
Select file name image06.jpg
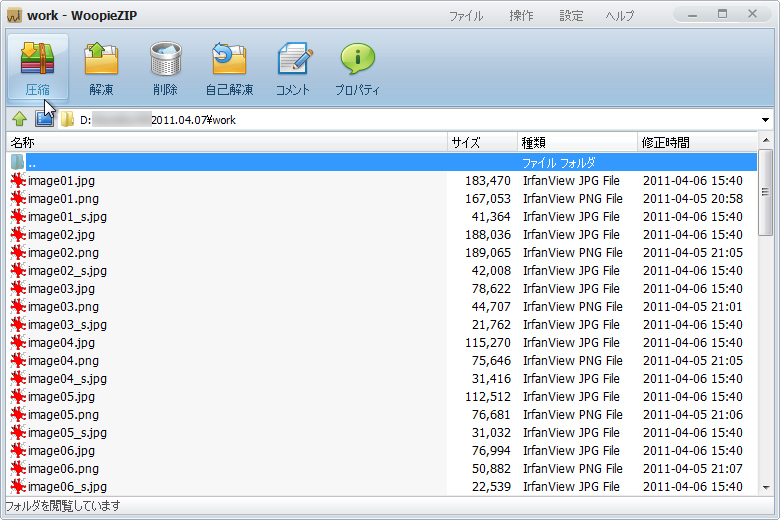tap(61, 451)
